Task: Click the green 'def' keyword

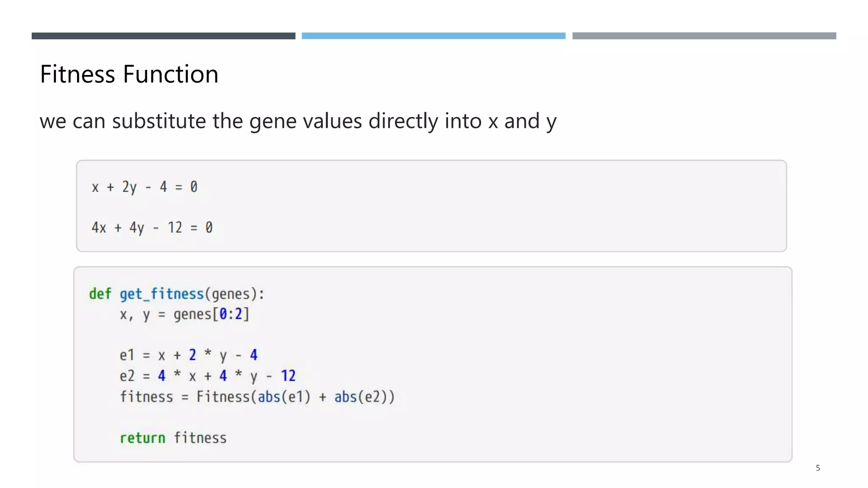Action: click(x=100, y=294)
